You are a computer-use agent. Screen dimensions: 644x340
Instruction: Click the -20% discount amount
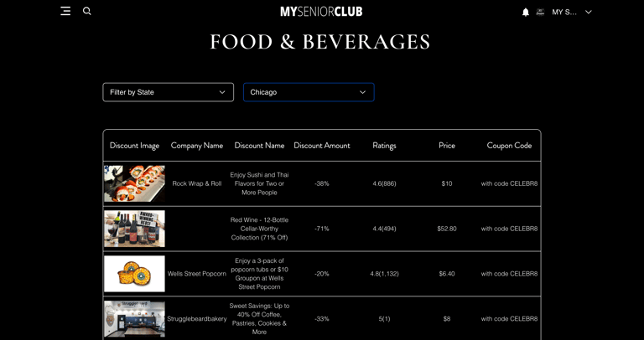pos(322,274)
